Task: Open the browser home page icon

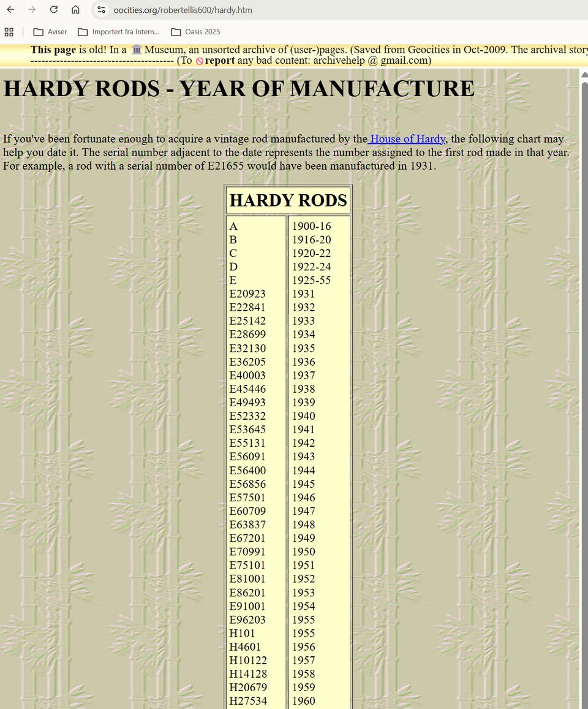Action: click(75, 9)
